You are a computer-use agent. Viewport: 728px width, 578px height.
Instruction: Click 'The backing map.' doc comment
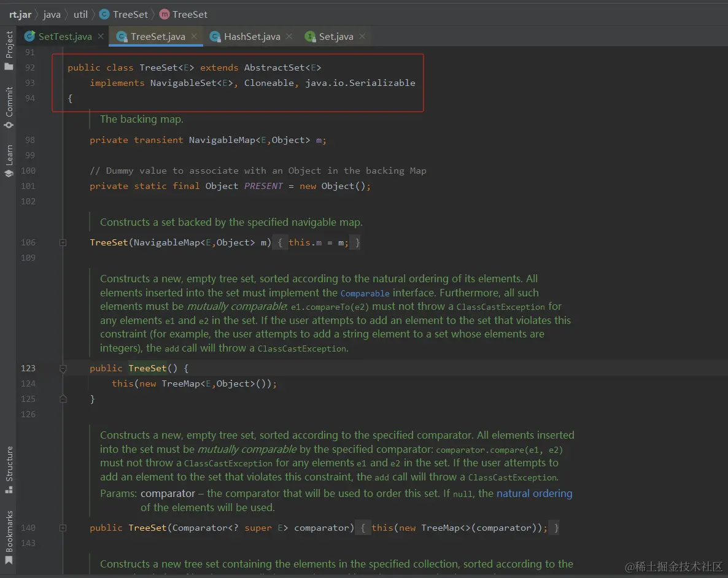tap(142, 119)
